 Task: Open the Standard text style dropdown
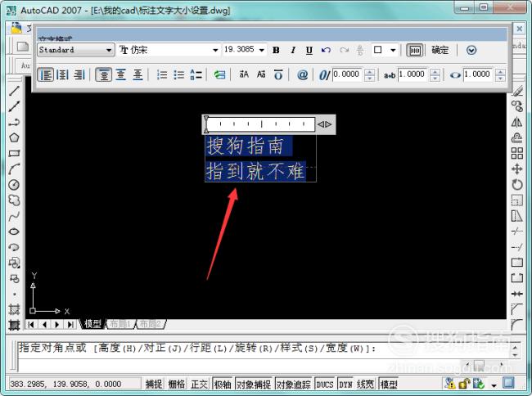tap(109, 50)
